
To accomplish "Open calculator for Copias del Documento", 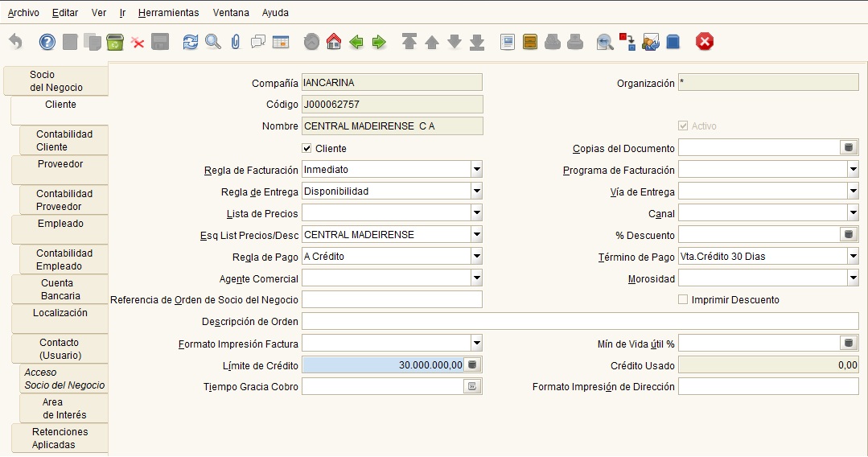I will tap(849, 147).
